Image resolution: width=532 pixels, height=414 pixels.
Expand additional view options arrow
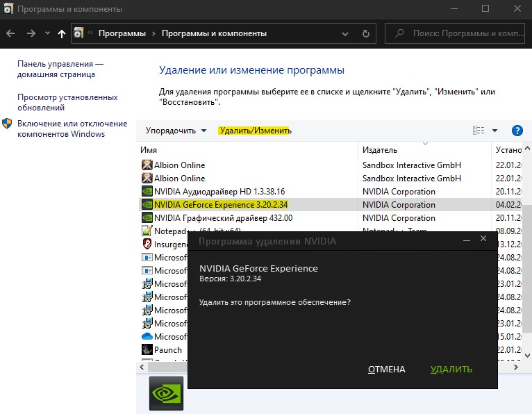[494, 131]
